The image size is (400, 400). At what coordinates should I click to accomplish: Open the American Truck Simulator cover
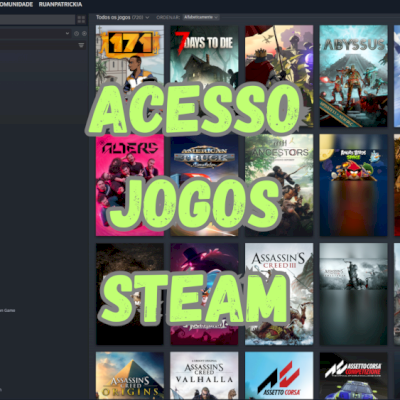204,185
